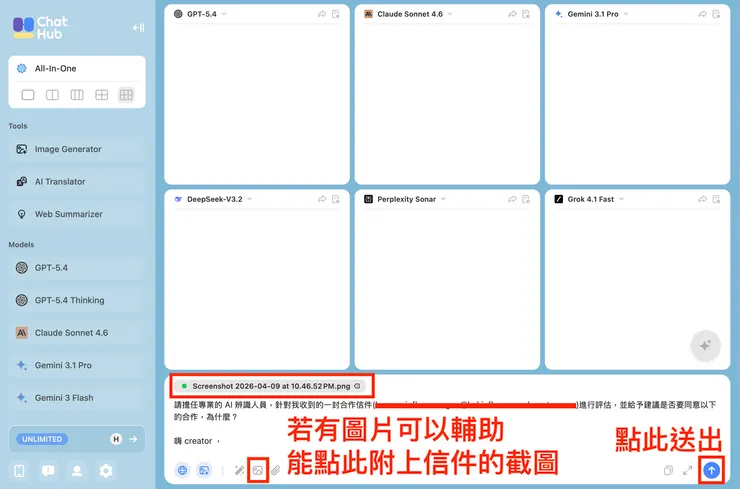Image resolution: width=740 pixels, height=489 pixels.
Task: Select the four-panel grid layout
Action: [x=101, y=95]
